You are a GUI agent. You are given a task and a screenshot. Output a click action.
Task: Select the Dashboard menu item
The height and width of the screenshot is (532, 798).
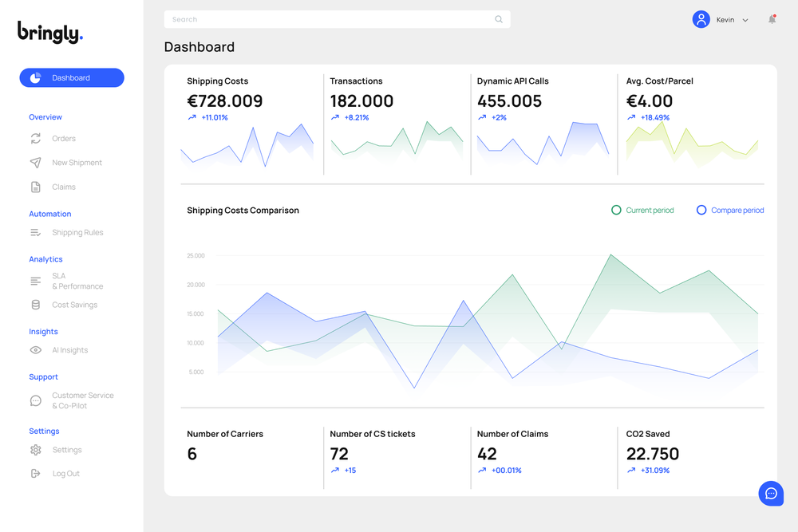[x=71, y=77]
